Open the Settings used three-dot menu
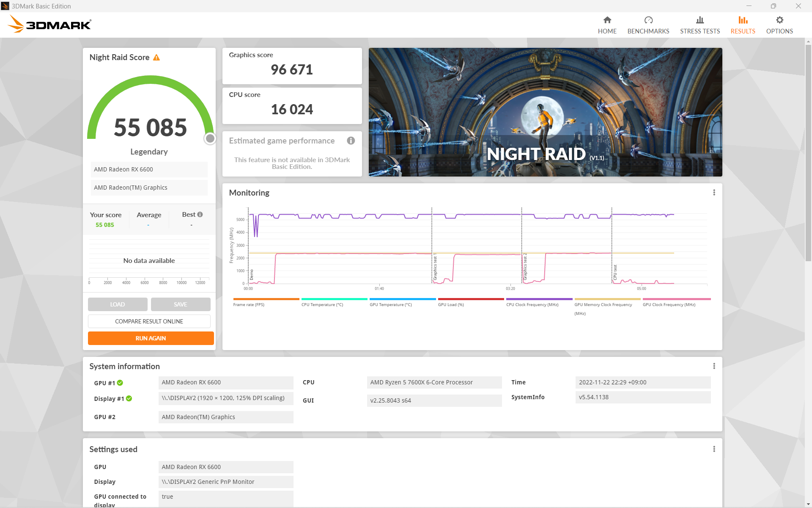The height and width of the screenshot is (508, 812). [714, 449]
